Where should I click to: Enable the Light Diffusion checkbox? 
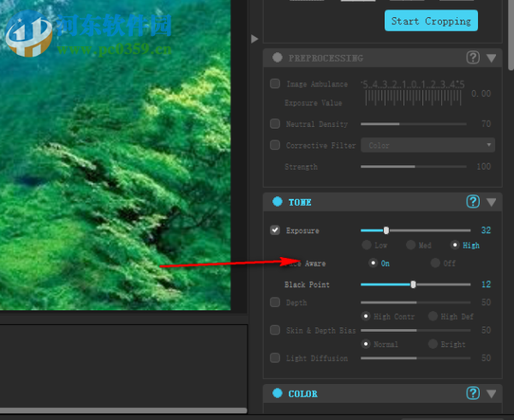click(x=275, y=358)
